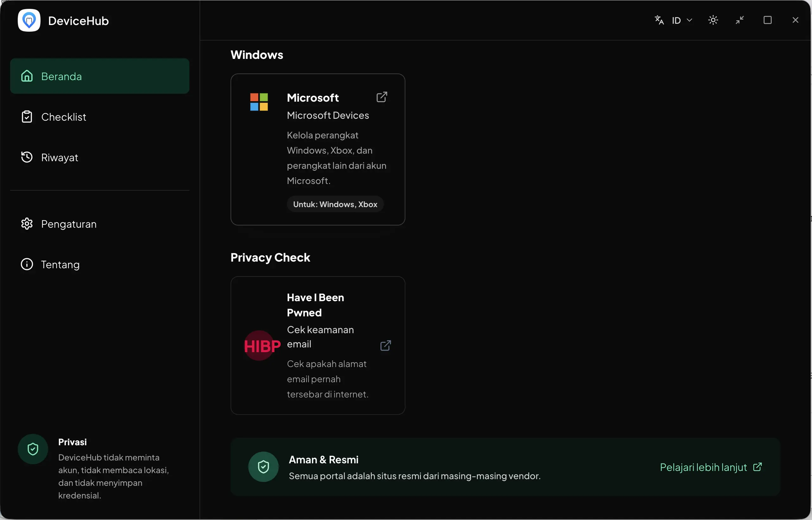Viewport: 812px width, 520px height.
Task: Toggle light theme with sun icon
Action: coord(713,20)
